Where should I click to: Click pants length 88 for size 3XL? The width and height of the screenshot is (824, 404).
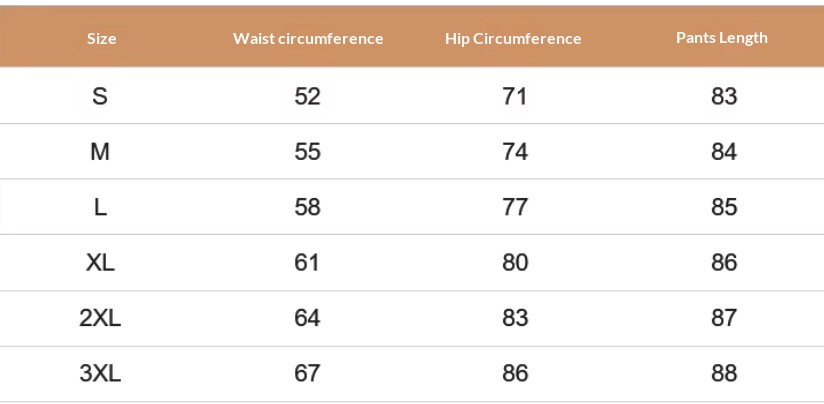click(723, 374)
